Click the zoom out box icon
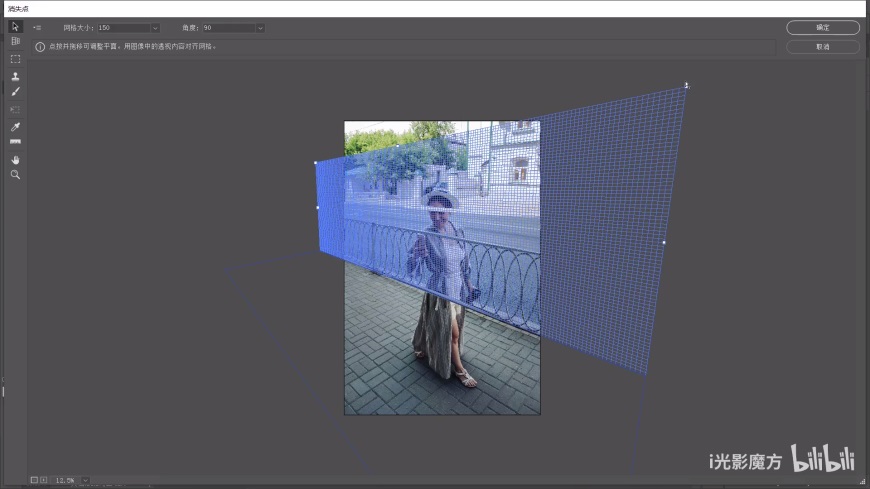 pos(34,480)
